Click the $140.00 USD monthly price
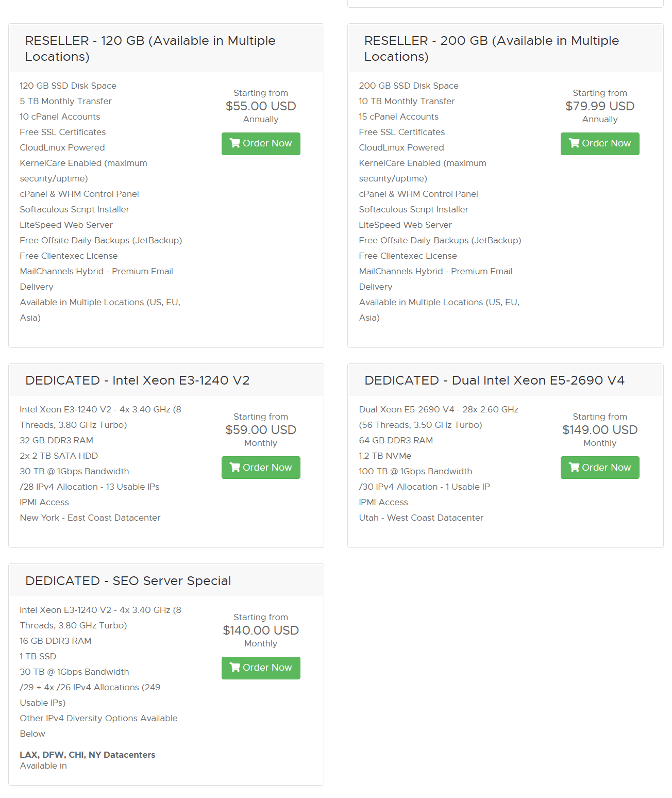Viewport: 672px width, 798px height. (261, 630)
